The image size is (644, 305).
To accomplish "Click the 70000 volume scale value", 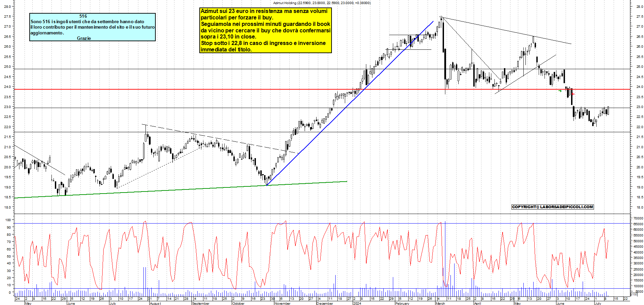I will pyautogui.click(x=638, y=218).
